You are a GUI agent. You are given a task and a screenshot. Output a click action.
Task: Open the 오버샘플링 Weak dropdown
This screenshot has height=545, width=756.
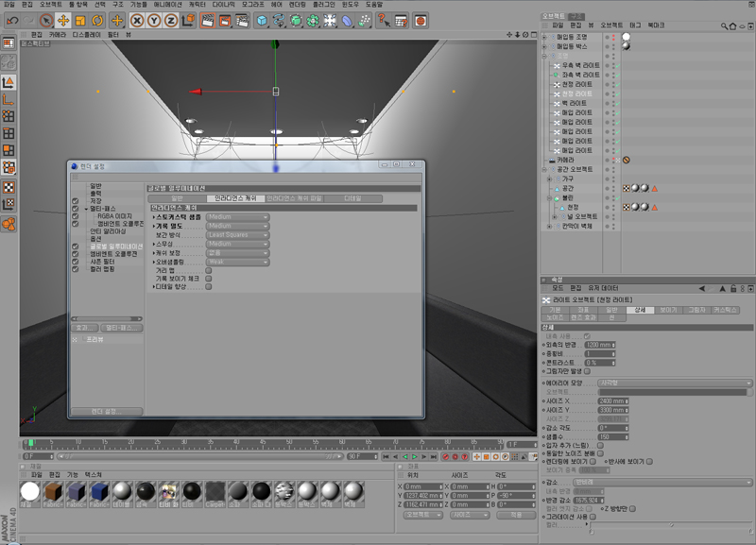coord(238,262)
